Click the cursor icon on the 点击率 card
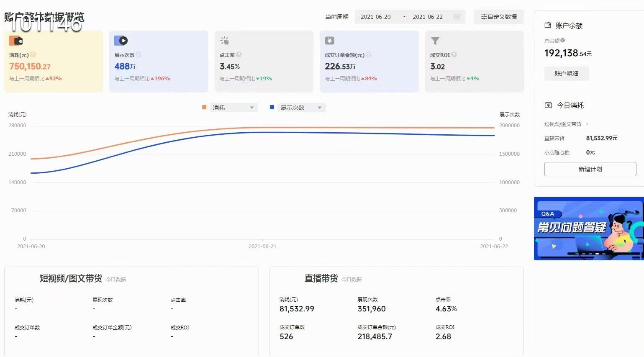644x357 pixels. (x=225, y=40)
